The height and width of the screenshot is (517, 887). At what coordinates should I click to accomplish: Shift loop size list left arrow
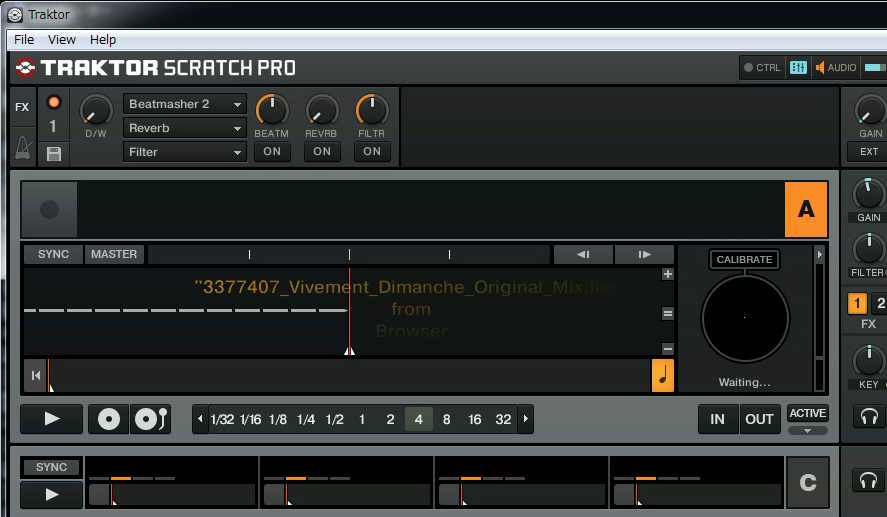200,419
